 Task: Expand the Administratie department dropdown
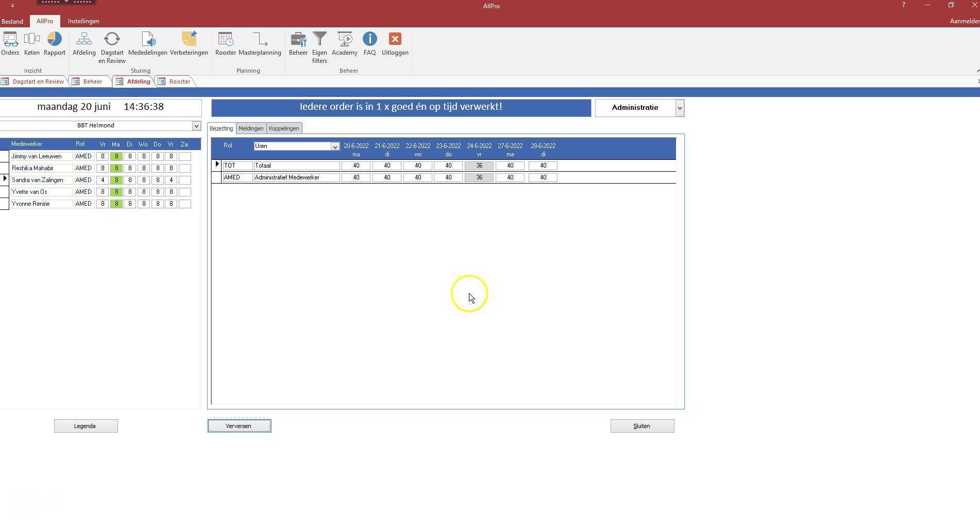680,108
